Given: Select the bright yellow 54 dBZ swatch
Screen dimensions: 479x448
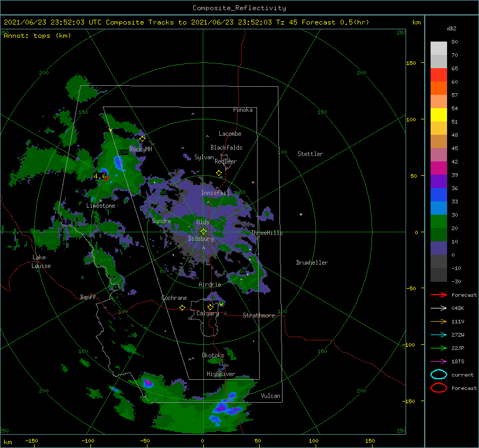Looking at the screenshot, I should (x=439, y=115).
